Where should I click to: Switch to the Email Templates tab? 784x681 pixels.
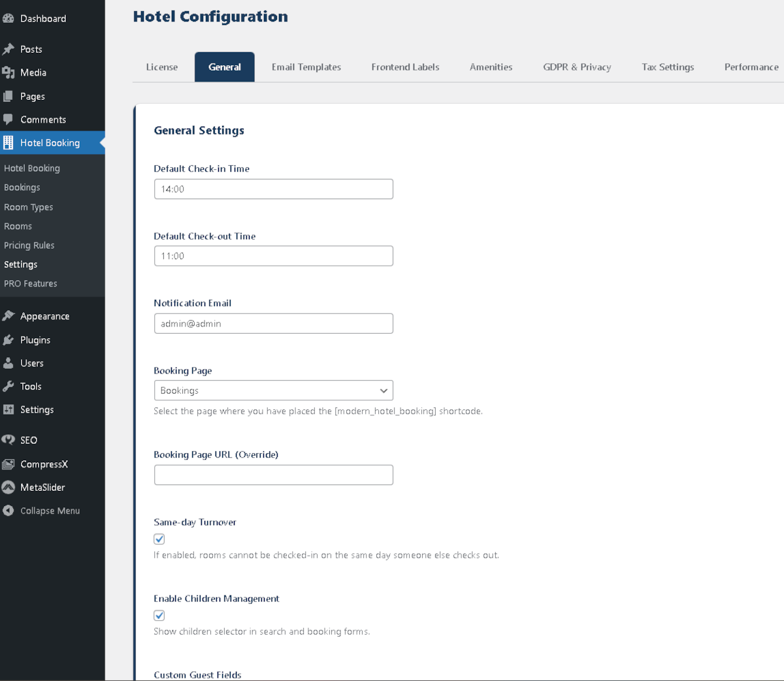pos(306,67)
